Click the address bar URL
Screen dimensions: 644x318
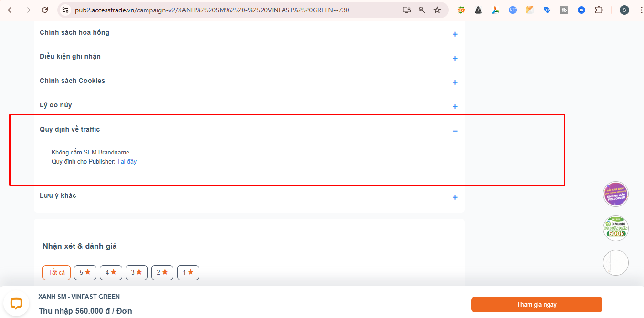pyautogui.click(x=212, y=10)
